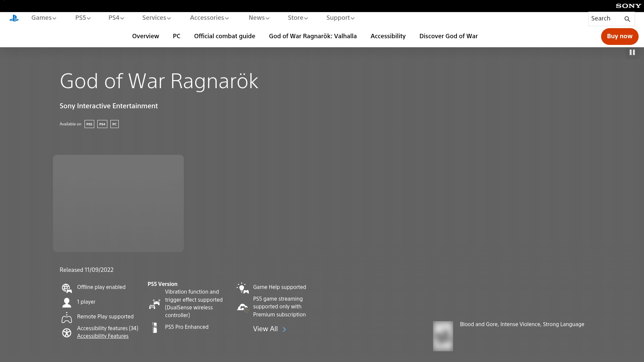Click the PS5 game streaming cloud icon
Viewport: 644px width, 362px height.
[243, 307]
